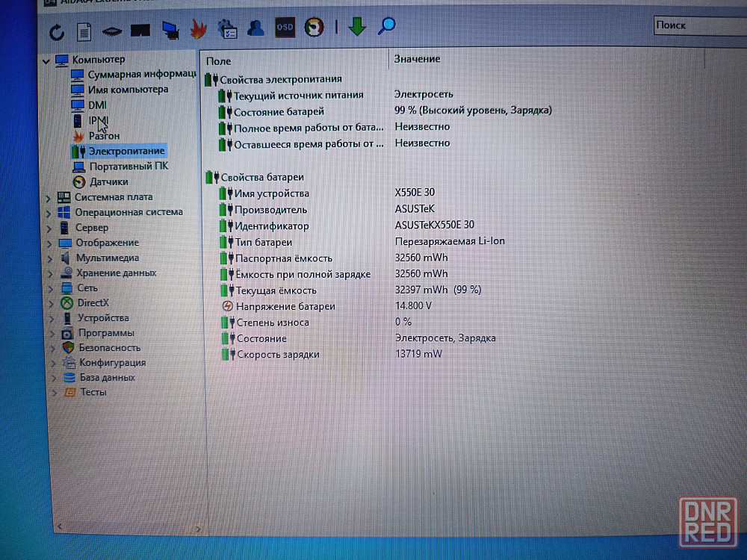Expand the Сервер tree node
The image size is (747, 560).
[x=49, y=228]
